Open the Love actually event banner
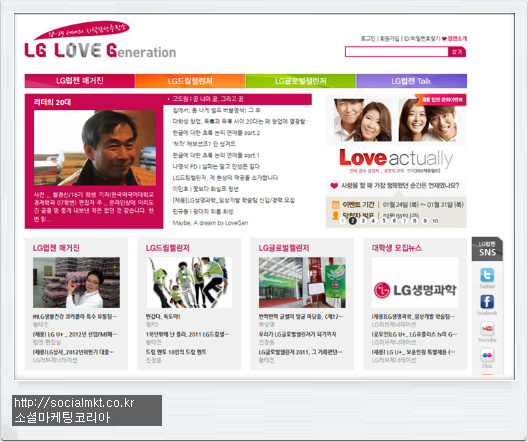This screenshot has height=442, width=528. pos(396,161)
